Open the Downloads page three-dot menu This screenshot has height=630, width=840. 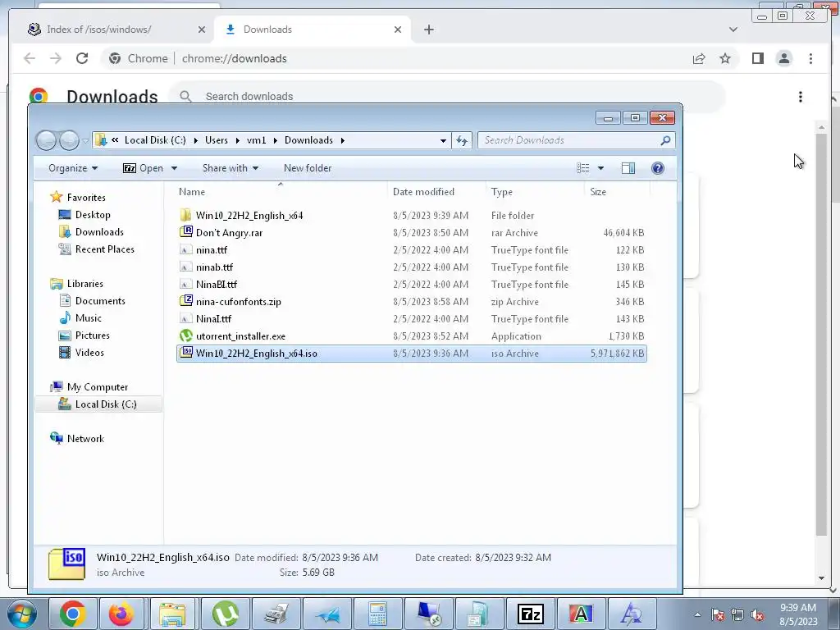coord(801,97)
